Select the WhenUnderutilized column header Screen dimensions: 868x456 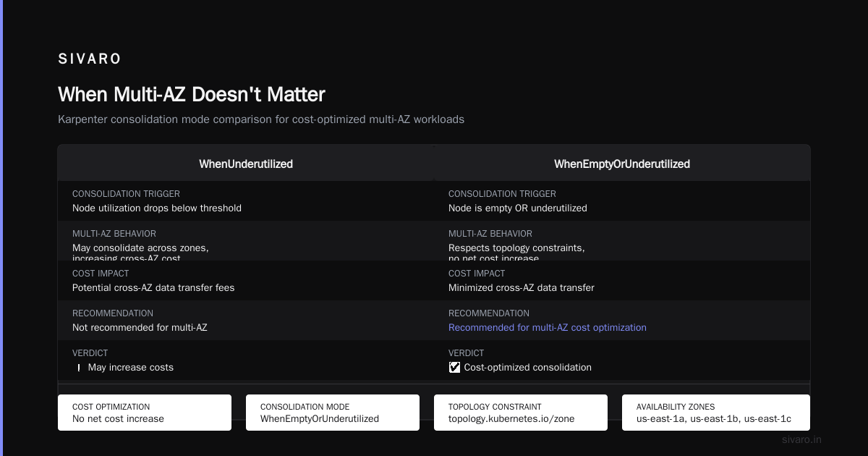tap(246, 164)
